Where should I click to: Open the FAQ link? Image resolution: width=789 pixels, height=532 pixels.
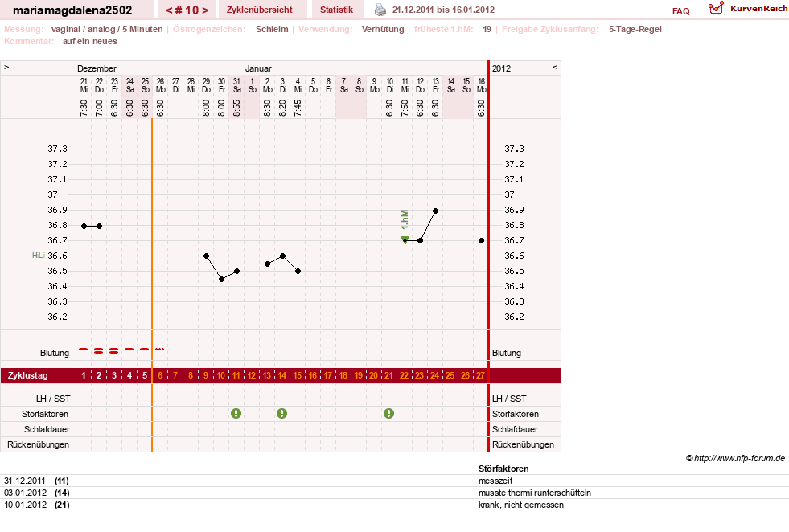tap(680, 11)
